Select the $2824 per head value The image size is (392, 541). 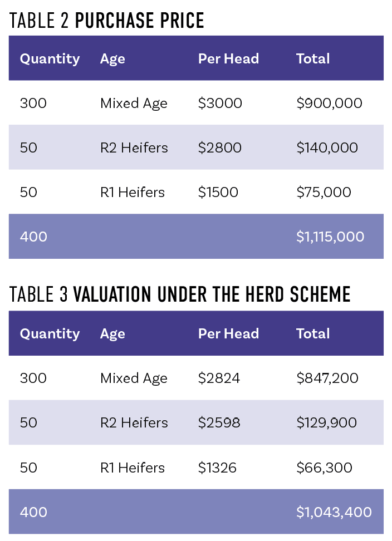pyautogui.click(x=219, y=378)
